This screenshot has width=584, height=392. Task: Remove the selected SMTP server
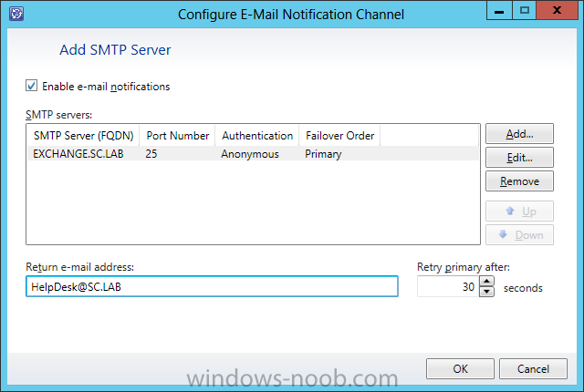(519, 181)
